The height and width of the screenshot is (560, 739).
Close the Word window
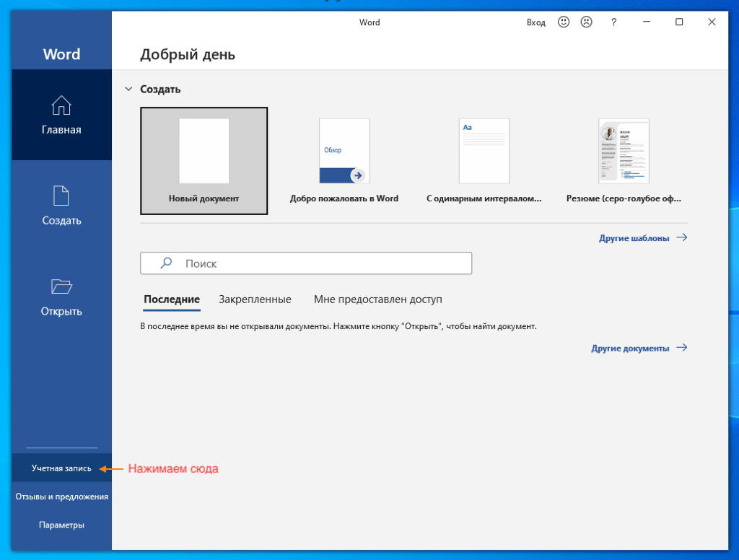point(712,22)
